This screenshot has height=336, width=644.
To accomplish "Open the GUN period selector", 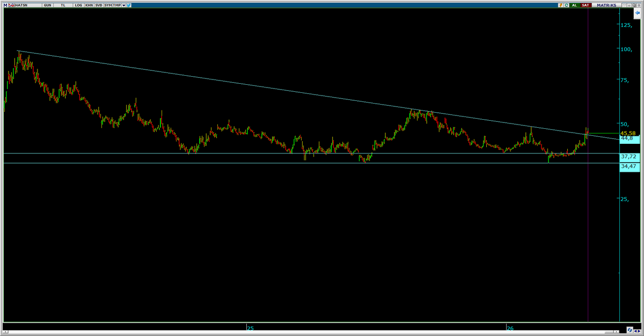I will pos(48,5).
